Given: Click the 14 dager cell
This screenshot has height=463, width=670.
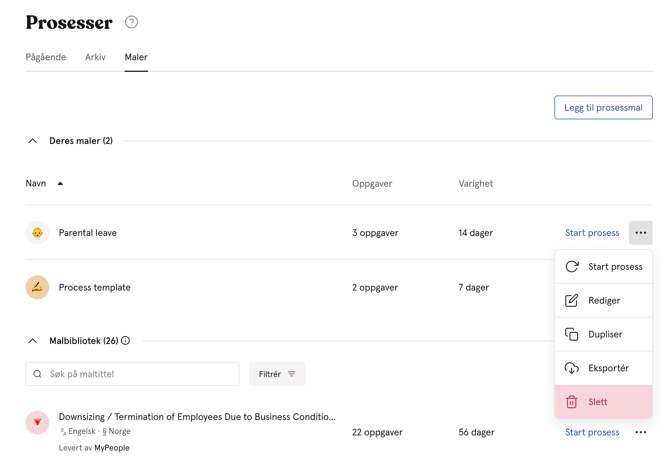Looking at the screenshot, I should point(476,233).
